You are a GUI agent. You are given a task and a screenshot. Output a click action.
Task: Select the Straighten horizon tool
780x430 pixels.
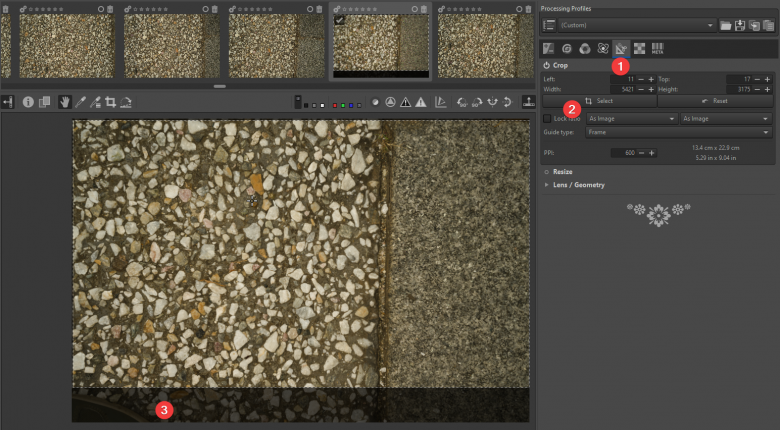tap(126, 102)
